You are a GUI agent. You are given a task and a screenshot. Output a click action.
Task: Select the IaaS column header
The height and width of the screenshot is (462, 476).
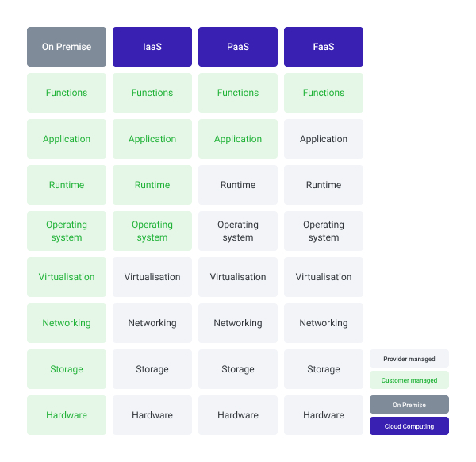tap(152, 47)
